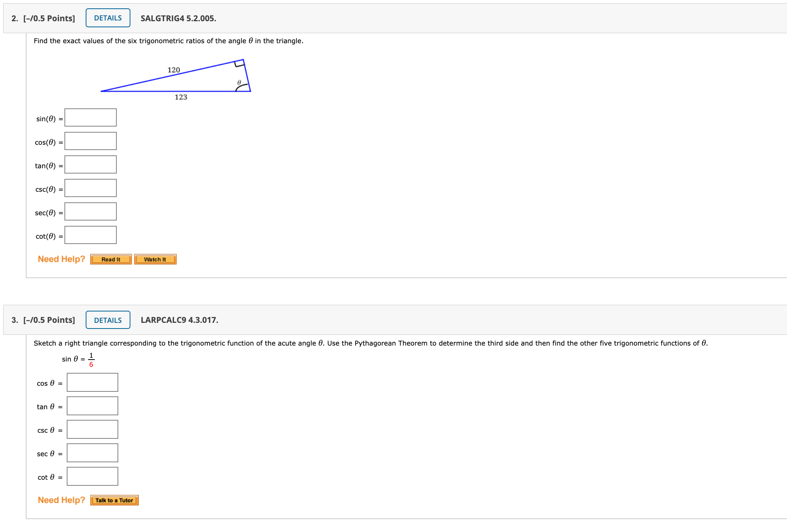Screen dimensions: 787x532
Task: Click the sec(θ) answer field for question 2
Action: pyautogui.click(x=90, y=211)
